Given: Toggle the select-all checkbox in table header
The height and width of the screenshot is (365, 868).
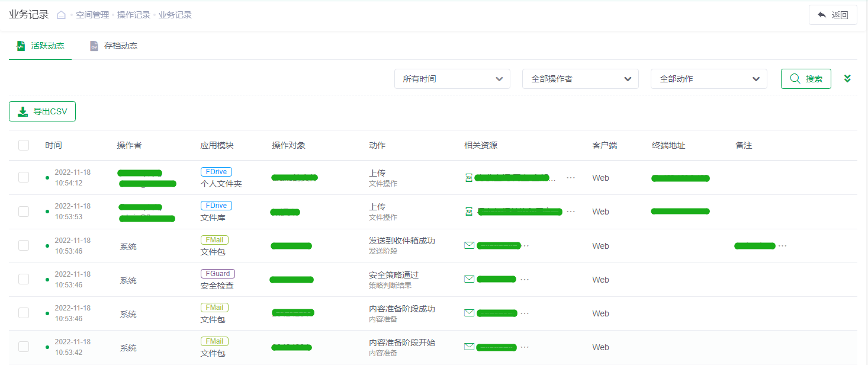Looking at the screenshot, I should (x=24, y=145).
